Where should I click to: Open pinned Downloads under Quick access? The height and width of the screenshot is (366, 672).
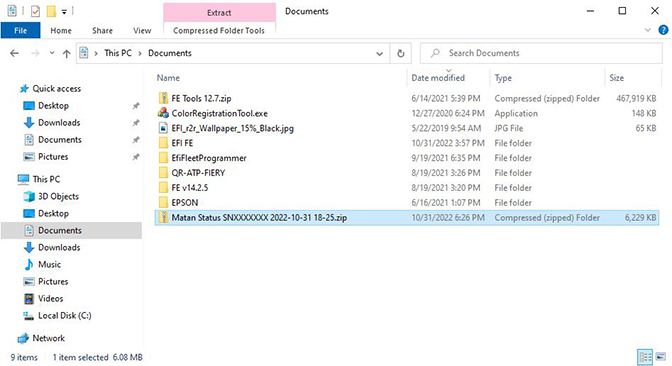(x=59, y=123)
